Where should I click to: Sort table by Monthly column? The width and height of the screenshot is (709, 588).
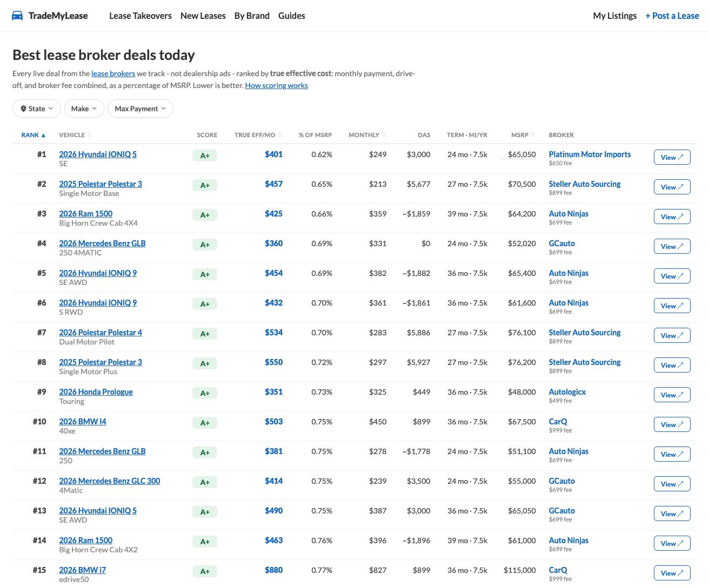(367, 135)
